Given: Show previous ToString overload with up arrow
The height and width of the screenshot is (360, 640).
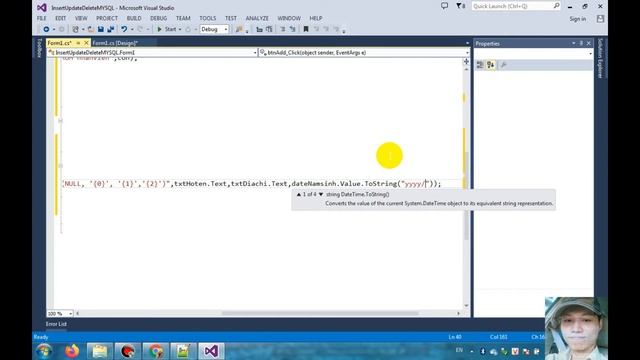Looking at the screenshot, I should pos(299,194).
